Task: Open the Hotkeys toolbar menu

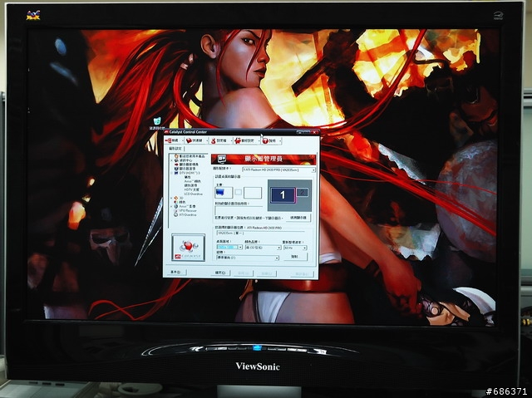Action: [x=196, y=140]
